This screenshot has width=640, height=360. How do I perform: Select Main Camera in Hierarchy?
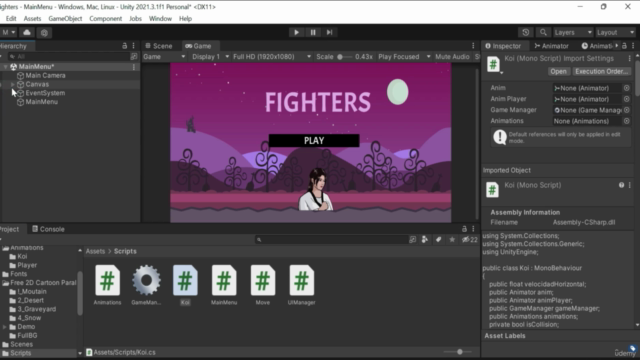coord(45,76)
